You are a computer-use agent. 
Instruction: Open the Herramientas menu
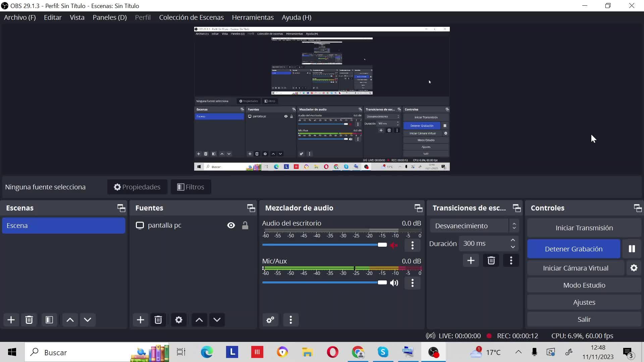[253, 17]
